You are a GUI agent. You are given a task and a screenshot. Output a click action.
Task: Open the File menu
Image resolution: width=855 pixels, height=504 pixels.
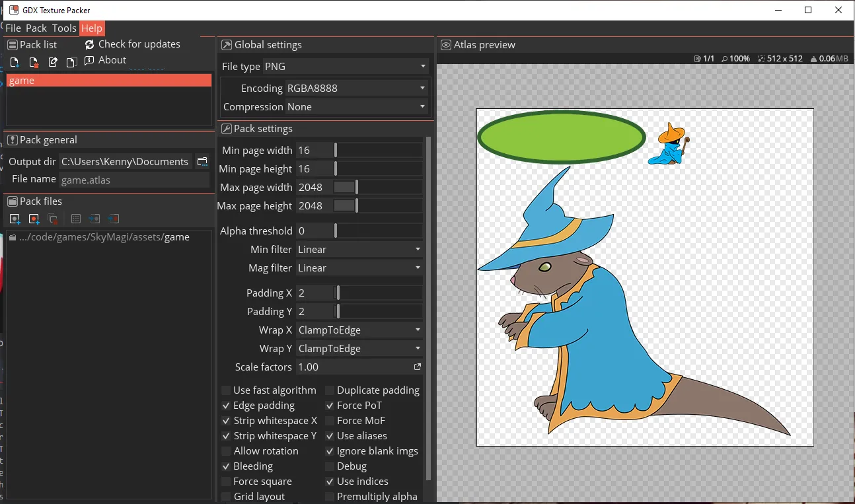coord(13,28)
